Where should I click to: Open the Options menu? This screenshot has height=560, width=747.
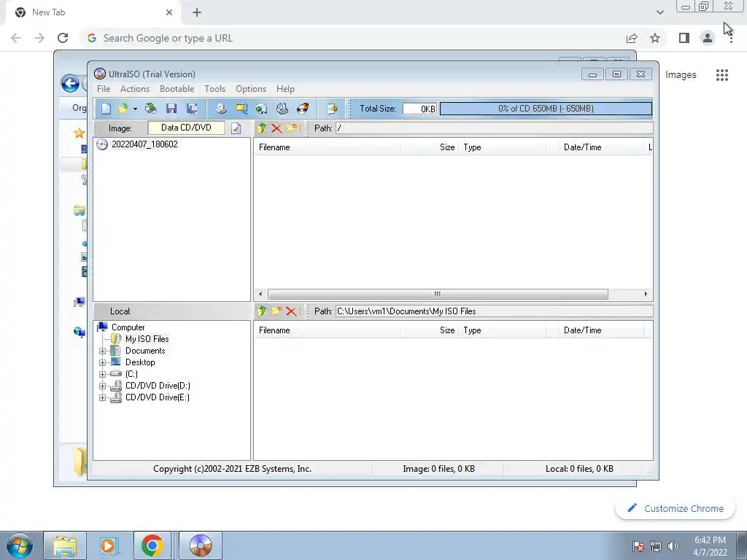(x=251, y=89)
